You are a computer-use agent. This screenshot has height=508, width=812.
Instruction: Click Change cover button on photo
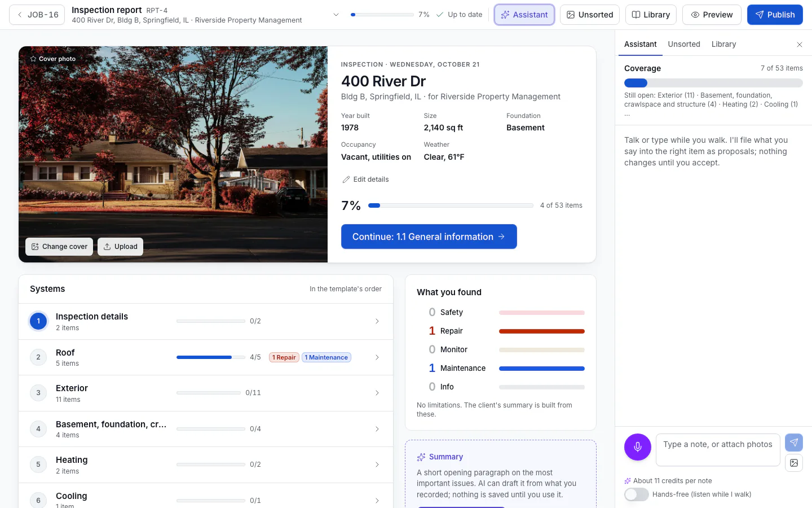tap(59, 247)
